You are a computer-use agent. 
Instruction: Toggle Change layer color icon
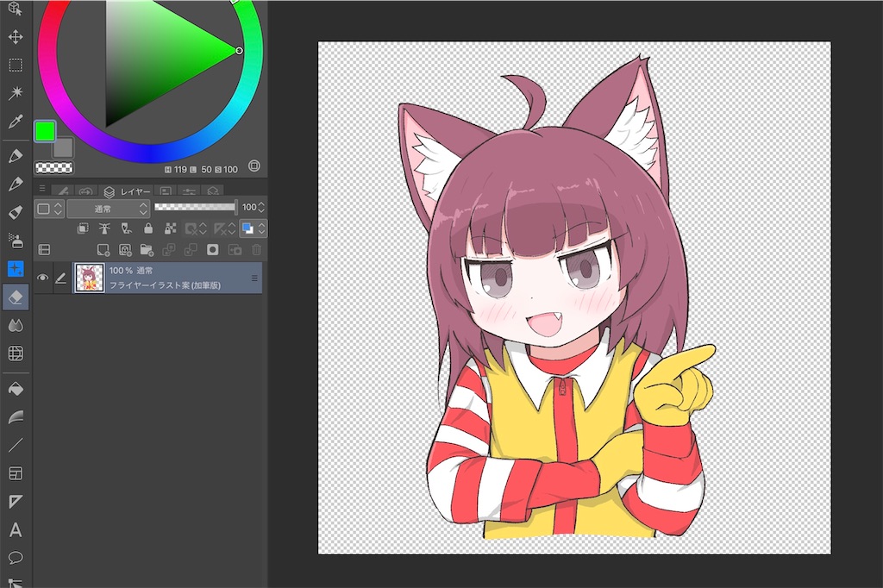247,228
